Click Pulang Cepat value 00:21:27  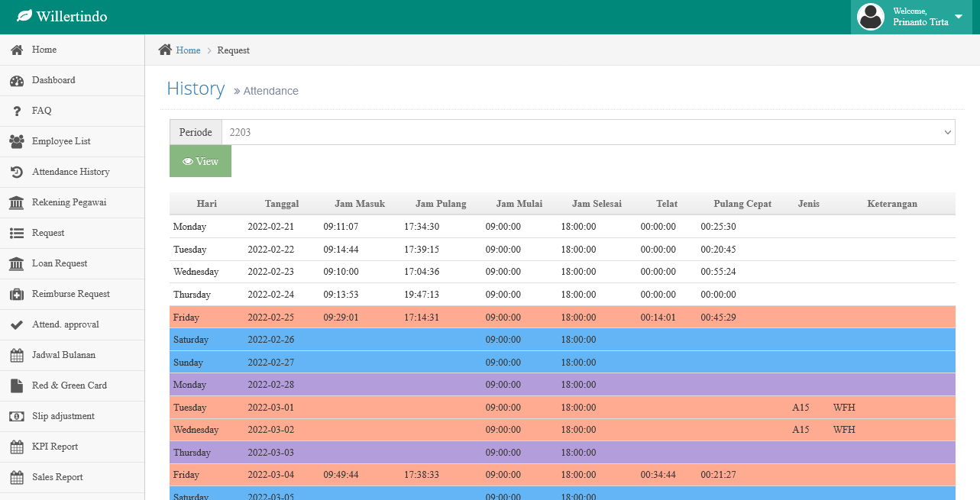pos(718,475)
